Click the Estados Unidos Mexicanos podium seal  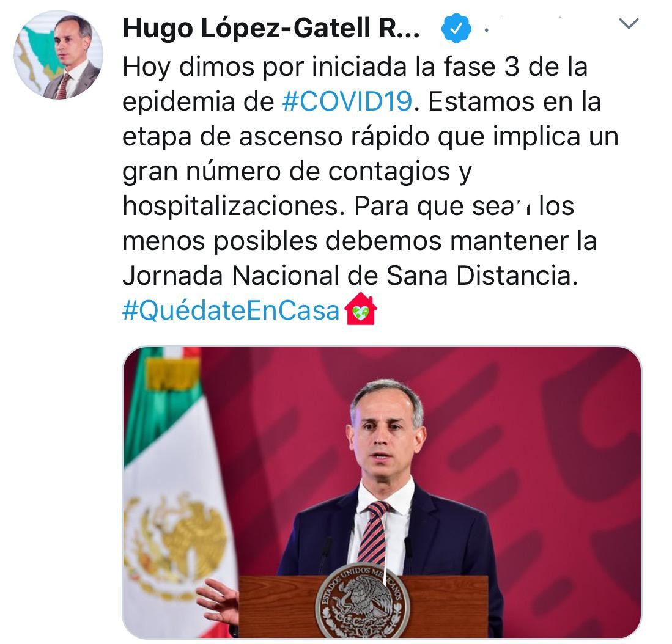pyautogui.click(x=363, y=601)
